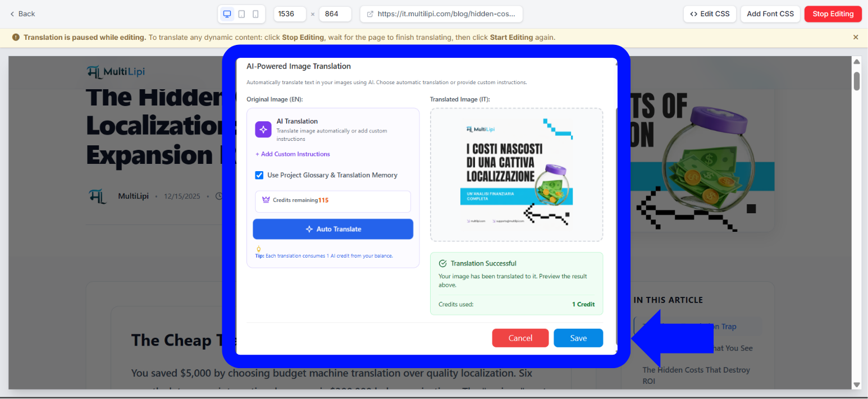Screen dimensions: 868x399
Task: Click the warning icon in the banner
Action: [15, 38]
